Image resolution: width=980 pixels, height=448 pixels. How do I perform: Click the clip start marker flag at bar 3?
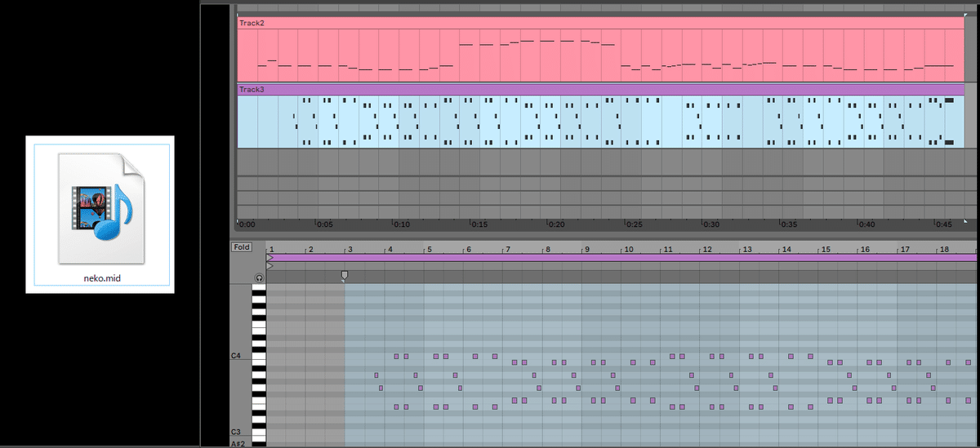[x=345, y=276]
